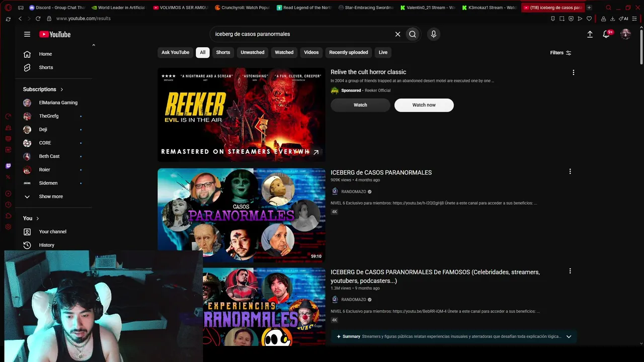Open Shorts icon in sidebar
Image resolution: width=644 pixels, height=362 pixels.
pyautogui.click(x=27, y=67)
